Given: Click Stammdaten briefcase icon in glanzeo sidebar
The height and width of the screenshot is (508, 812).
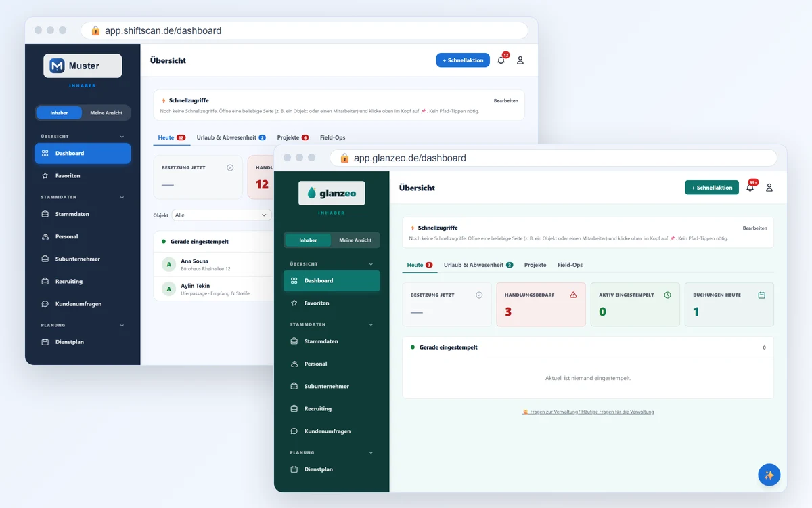Looking at the screenshot, I should point(294,341).
